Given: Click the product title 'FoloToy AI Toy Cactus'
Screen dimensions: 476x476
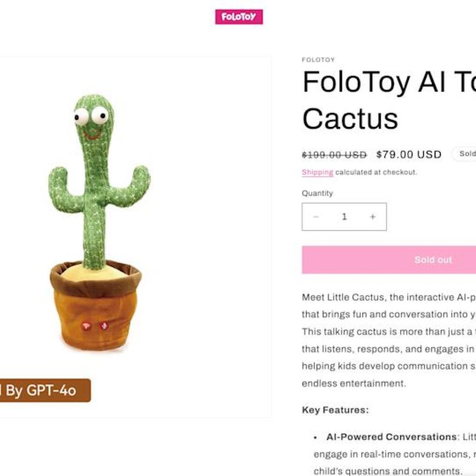Looking at the screenshot, I should [x=386, y=100].
